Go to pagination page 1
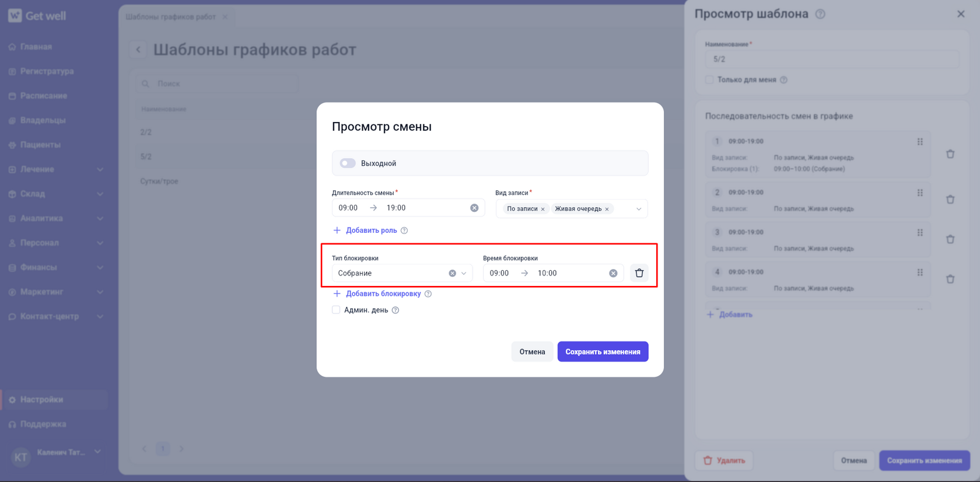 tap(163, 449)
